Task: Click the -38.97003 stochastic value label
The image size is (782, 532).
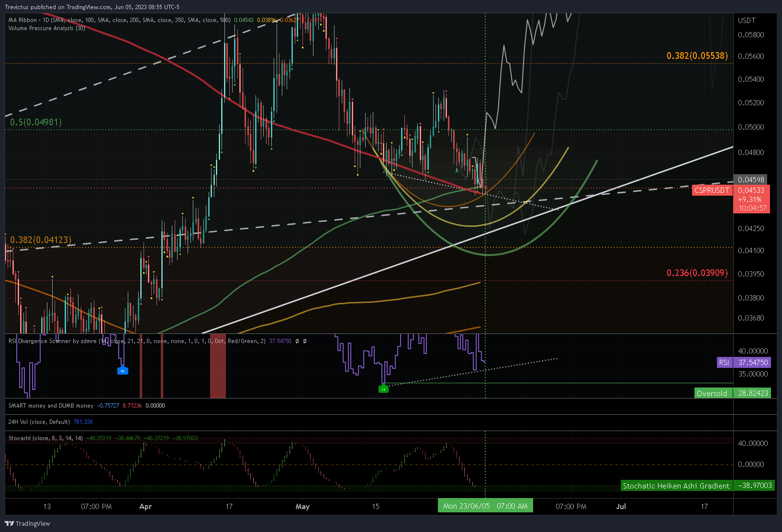Action: tap(755, 486)
